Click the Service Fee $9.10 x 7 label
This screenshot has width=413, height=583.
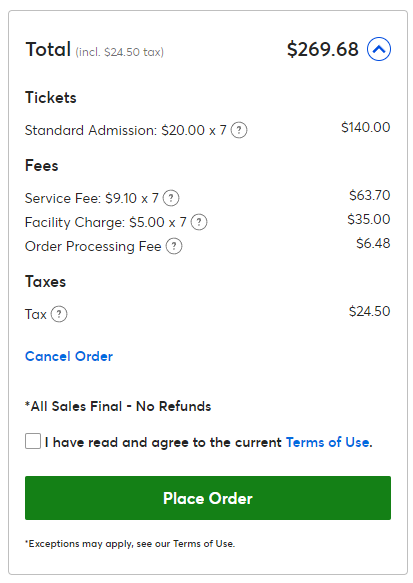[92, 198]
